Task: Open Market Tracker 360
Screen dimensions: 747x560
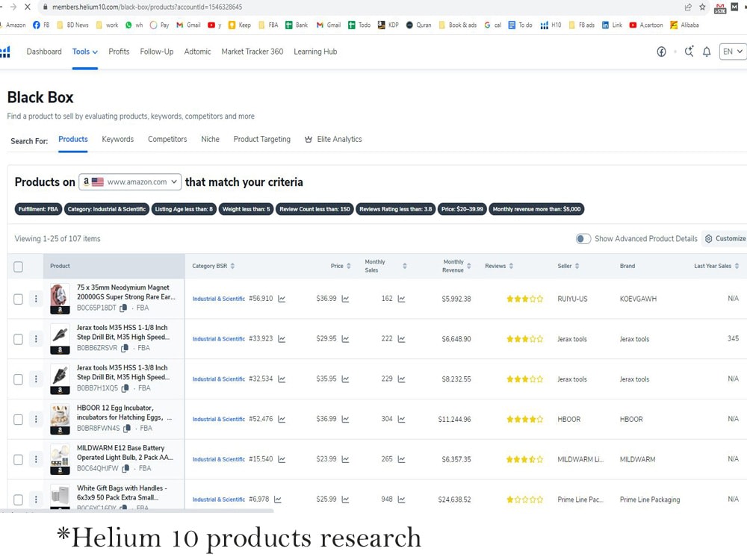Action: point(252,52)
